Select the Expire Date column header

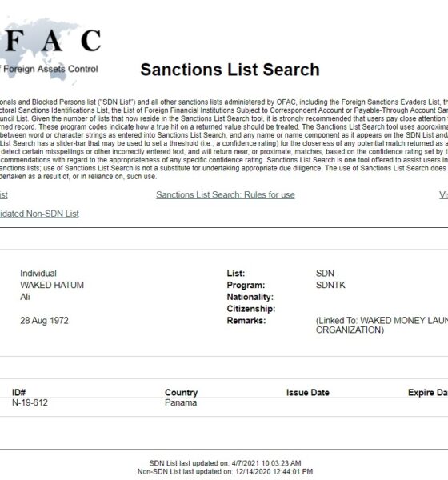point(428,393)
